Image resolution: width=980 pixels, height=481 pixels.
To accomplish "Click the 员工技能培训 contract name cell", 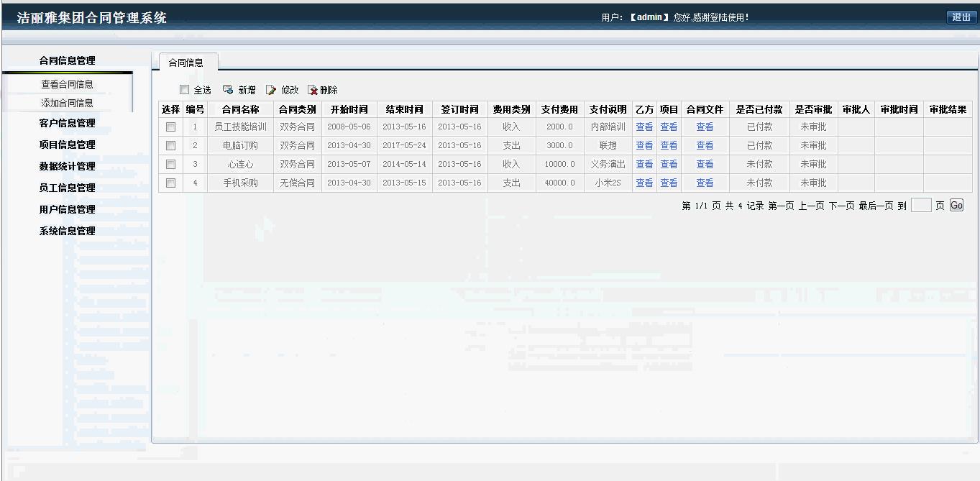I will point(240,127).
